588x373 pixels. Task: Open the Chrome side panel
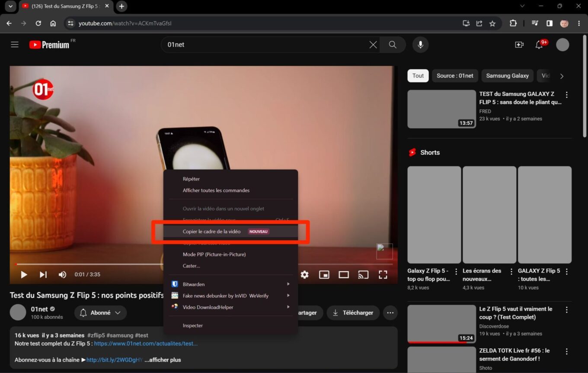tap(550, 23)
